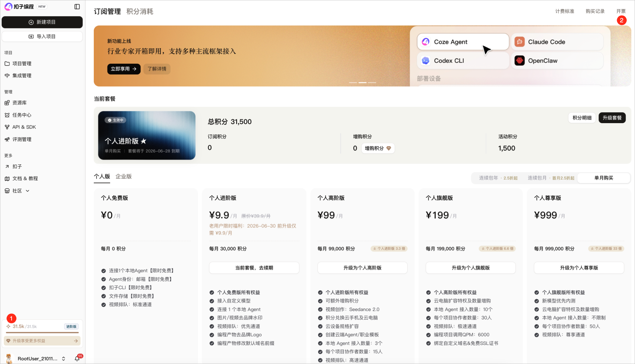The width and height of the screenshot is (635, 364).
Task: Click the 31.5k credits usage bar
Action: click(x=42, y=333)
